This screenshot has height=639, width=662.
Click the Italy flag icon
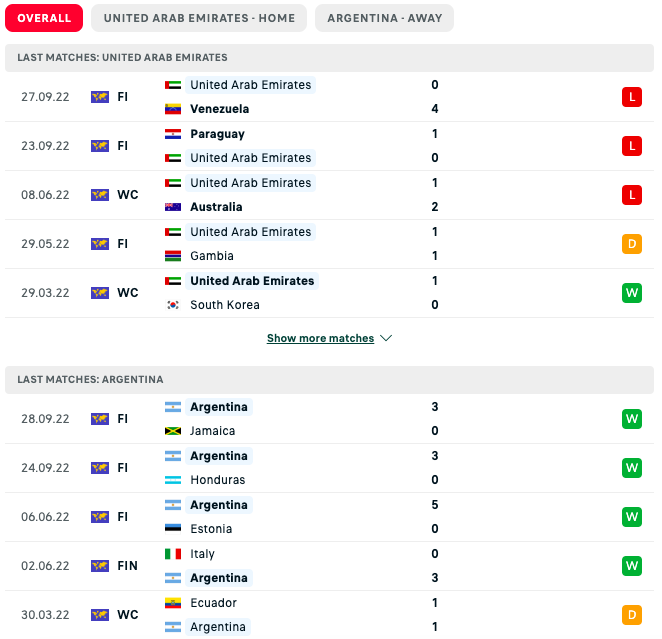tap(173, 554)
